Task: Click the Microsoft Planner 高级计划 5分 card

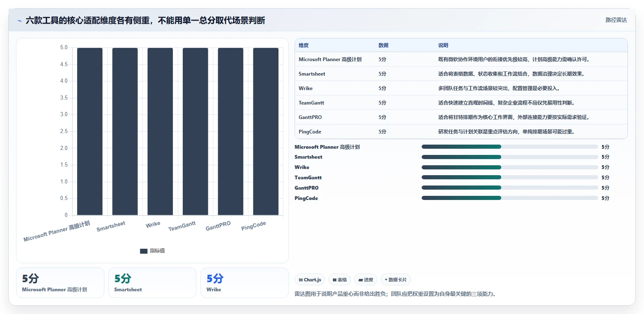Action: click(x=60, y=283)
